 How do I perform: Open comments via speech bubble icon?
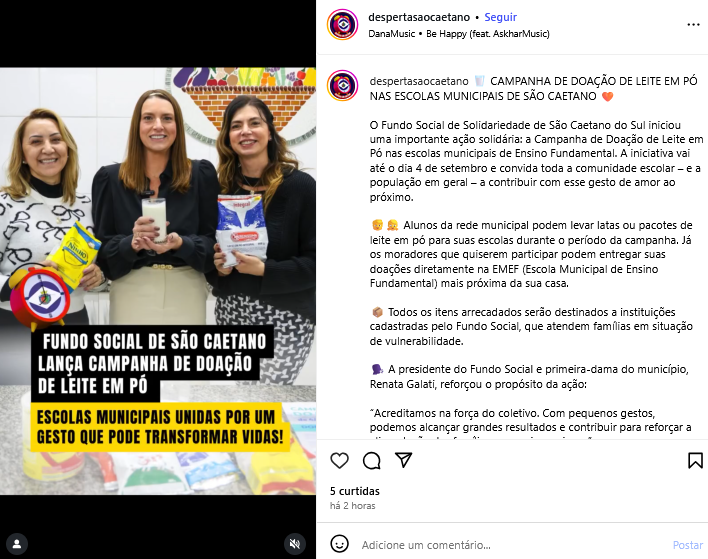(372, 461)
